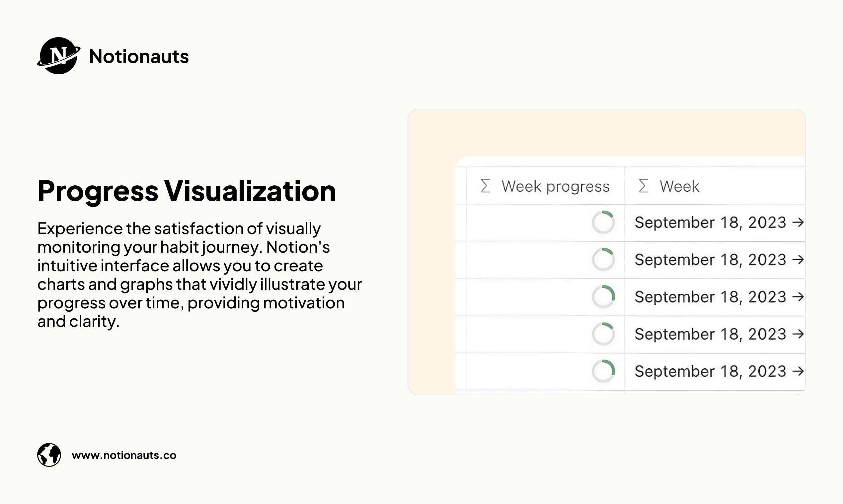Click the arrow after the second September 18 date
The width and height of the screenshot is (843, 504).
[798, 260]
